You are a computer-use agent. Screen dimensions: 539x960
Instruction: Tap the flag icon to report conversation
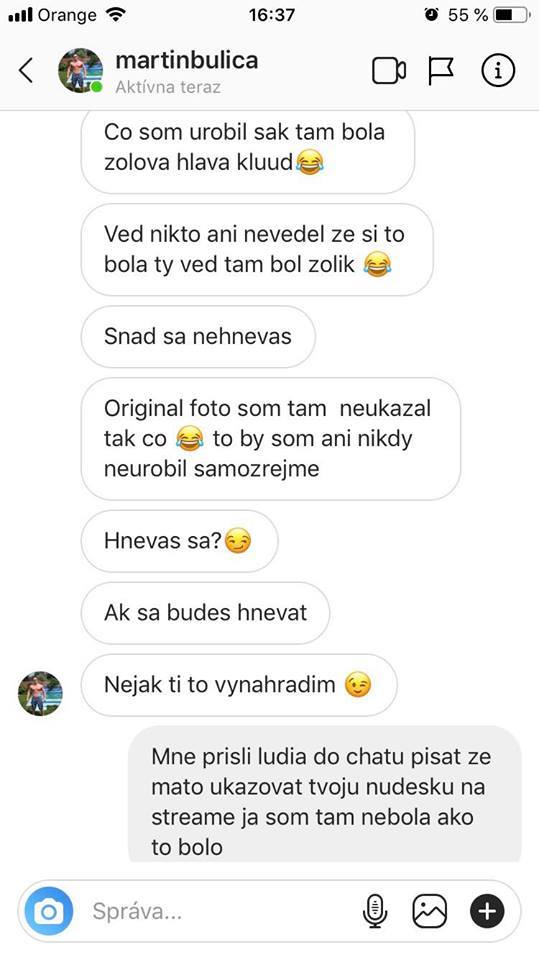pyautogui.click(x=441, y=71)
